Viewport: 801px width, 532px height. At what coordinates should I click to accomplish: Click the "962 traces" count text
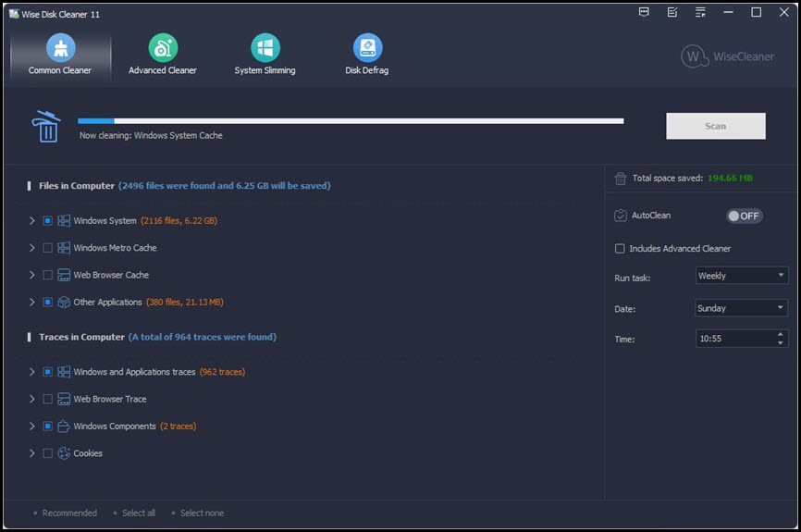tap(222, 372)
